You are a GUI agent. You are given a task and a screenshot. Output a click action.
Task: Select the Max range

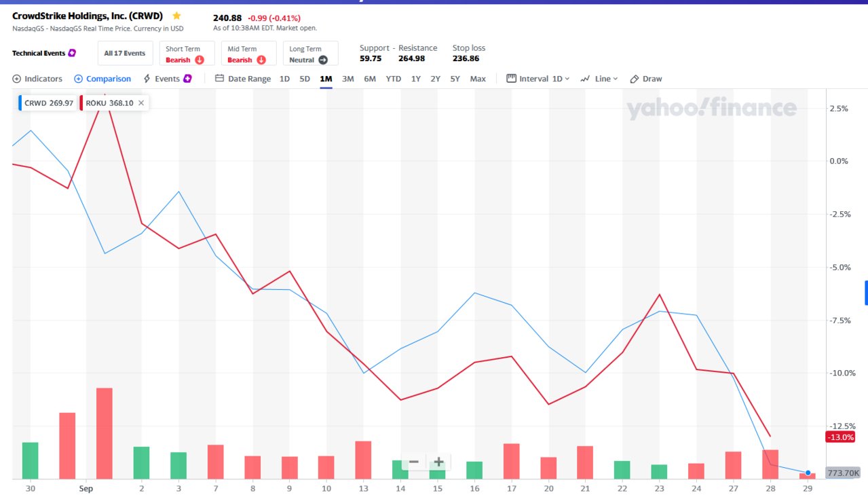coord(478,79)
